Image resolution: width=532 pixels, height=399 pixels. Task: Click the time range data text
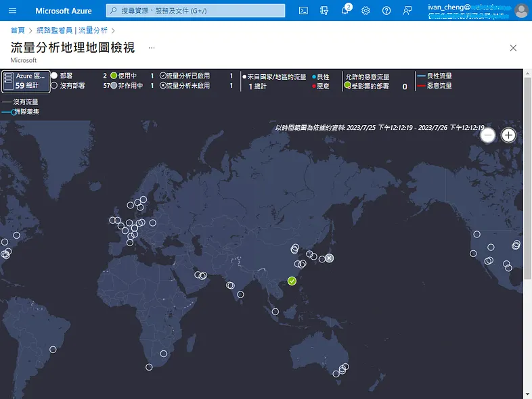click(380, 127)
